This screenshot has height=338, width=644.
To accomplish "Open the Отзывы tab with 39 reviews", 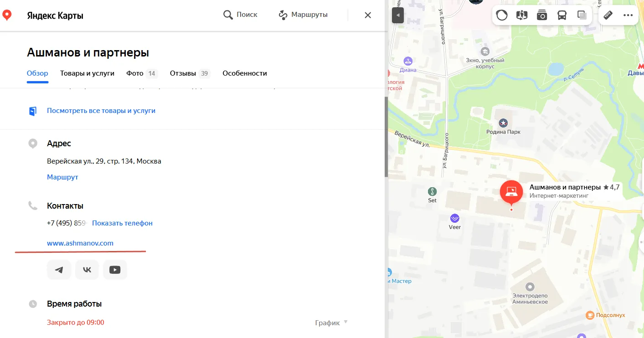I will (x=190, y=73).
